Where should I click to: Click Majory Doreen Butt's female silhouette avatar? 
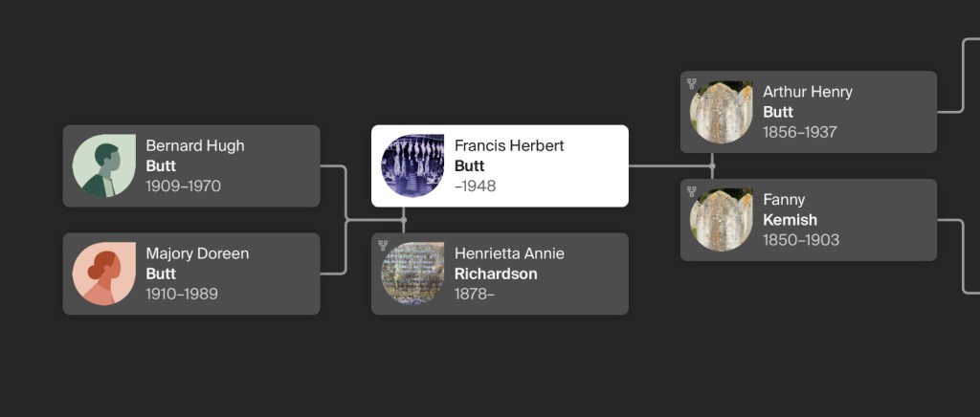103,274
